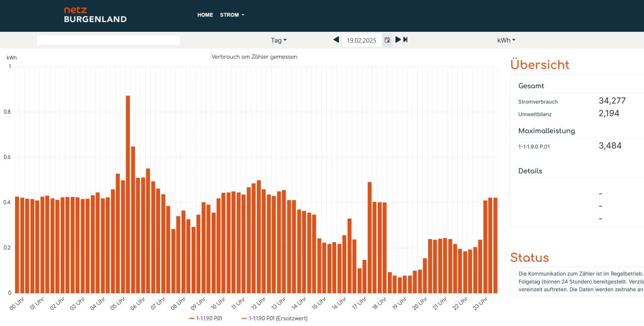Advance to the next day arrow
This screenshot has height=326, width=644.
(398, 40)
